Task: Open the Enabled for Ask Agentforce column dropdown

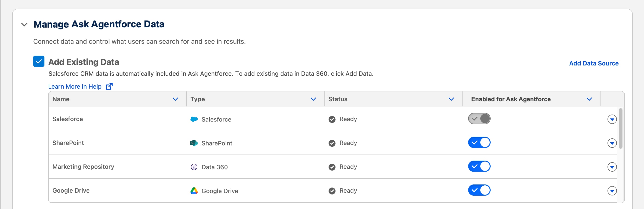Action: pyautogui.click(x=589, y=99)
